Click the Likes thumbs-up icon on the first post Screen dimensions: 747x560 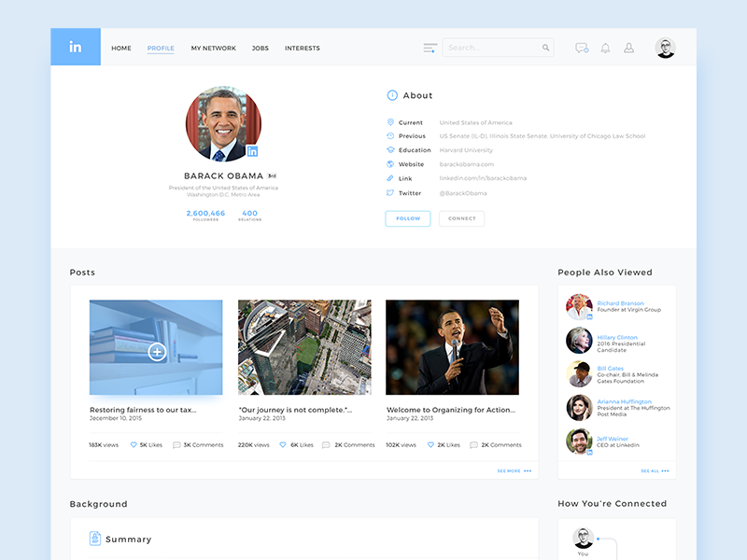[134, 444]
